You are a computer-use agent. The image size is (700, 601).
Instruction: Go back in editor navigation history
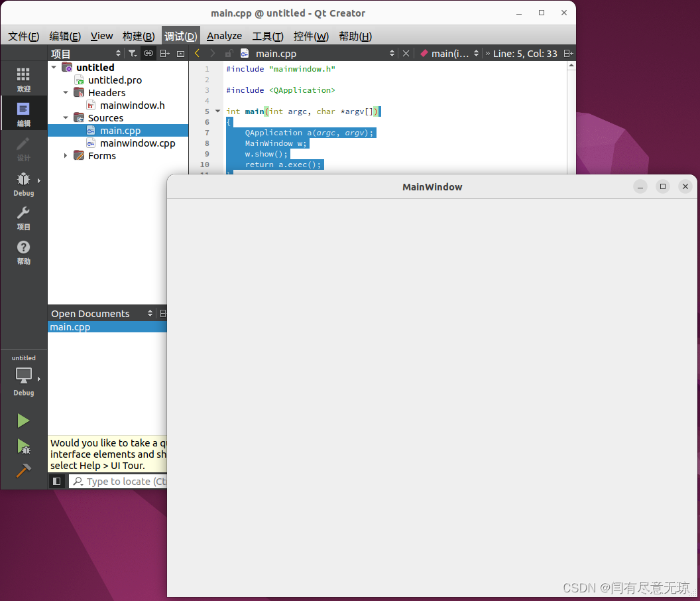[197, 54]
